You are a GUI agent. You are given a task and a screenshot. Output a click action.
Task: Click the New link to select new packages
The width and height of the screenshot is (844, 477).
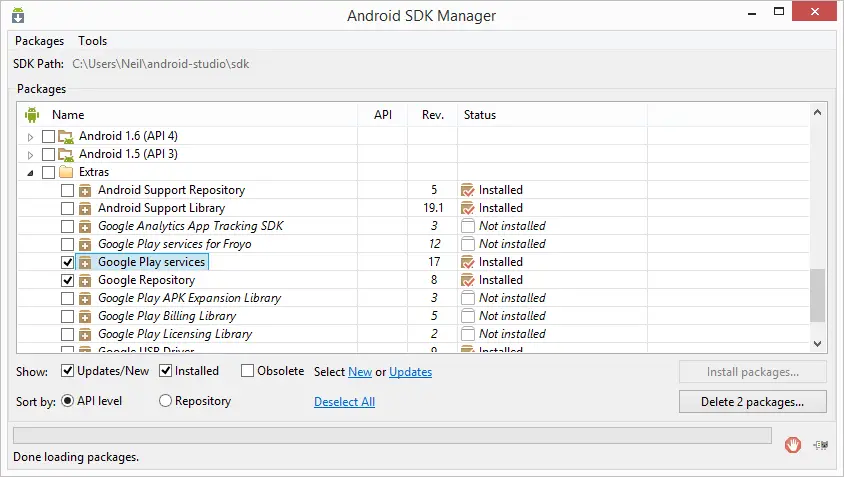tap(360, 371)
